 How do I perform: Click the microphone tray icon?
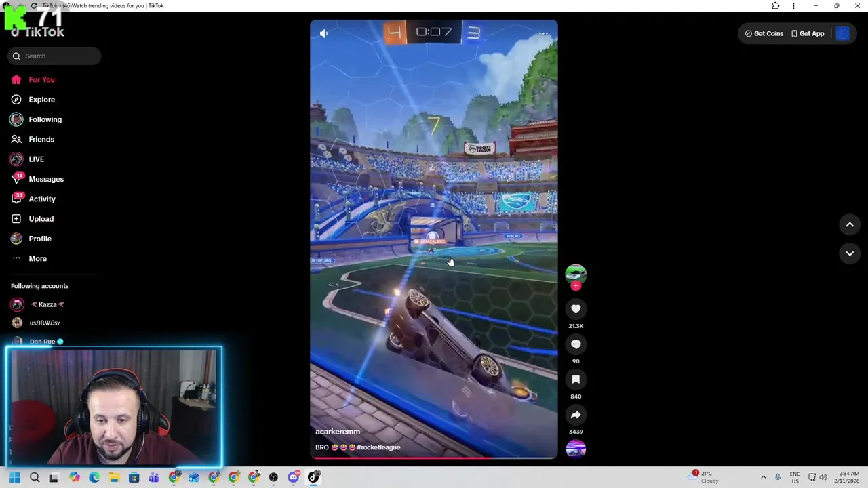point(778,478)
